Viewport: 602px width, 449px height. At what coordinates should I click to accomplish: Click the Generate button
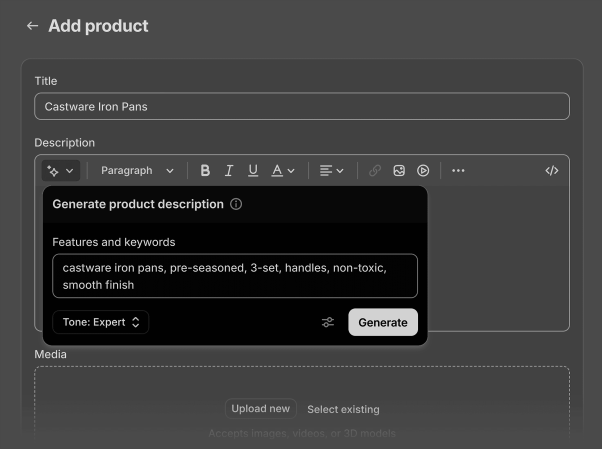383,322
